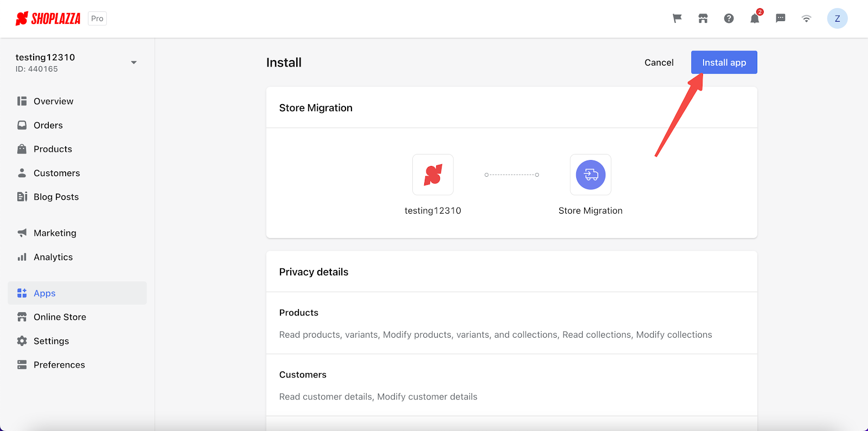The height and width of the screenshot is (431, 868).
Task: Click the Install app button
Action: coord(724,62)
